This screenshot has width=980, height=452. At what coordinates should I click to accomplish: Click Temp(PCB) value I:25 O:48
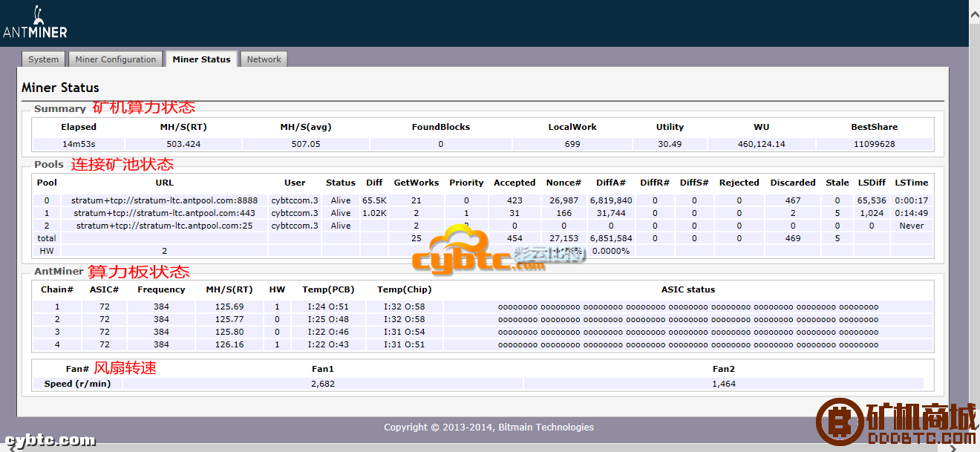click(x=328, y=319)
